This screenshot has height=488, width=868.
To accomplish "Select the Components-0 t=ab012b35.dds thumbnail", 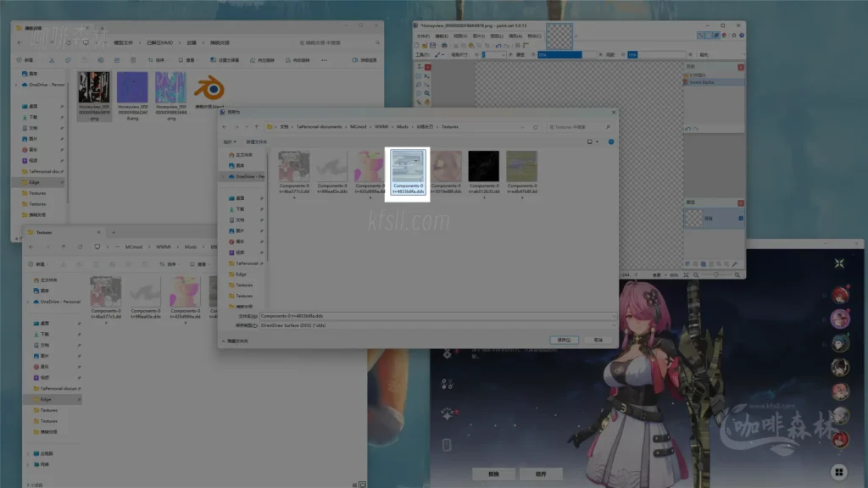I will [483, 166].
